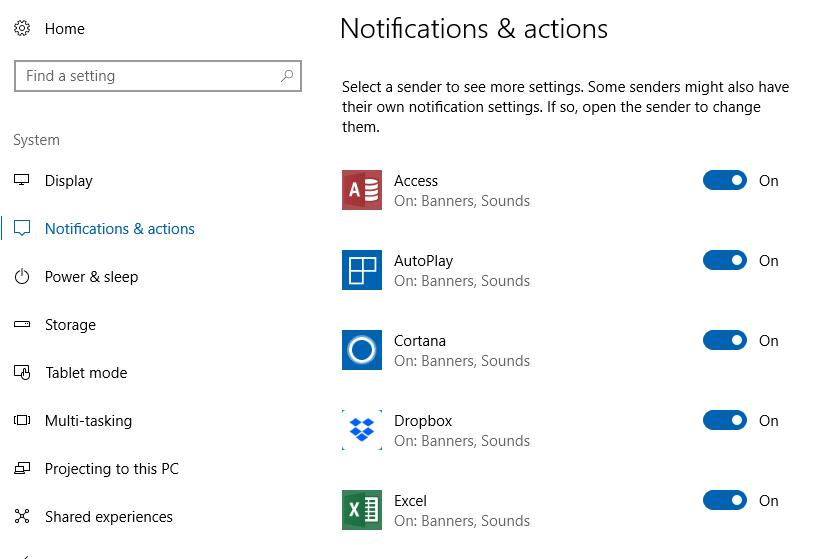The image size is (815, 560).
Task: Open Dropbox sender settings by name
Action: (x=423, y=421)
